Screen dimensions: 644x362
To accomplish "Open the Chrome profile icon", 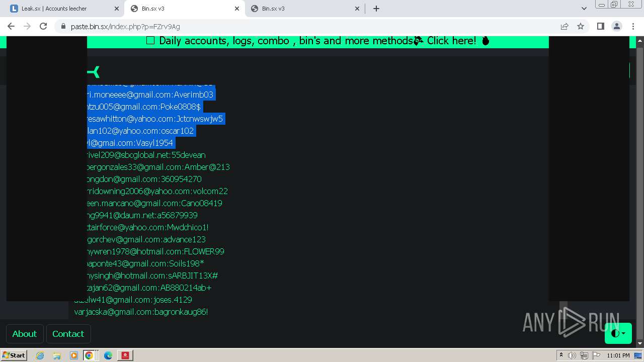I will (x=616, y=26).
